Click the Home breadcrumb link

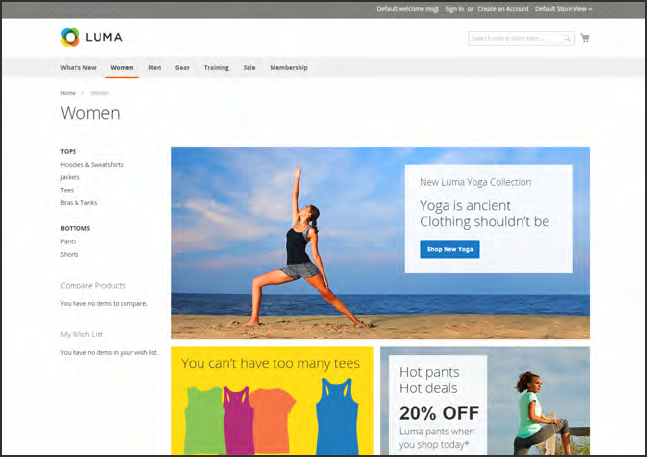click(x=68, y=93)
